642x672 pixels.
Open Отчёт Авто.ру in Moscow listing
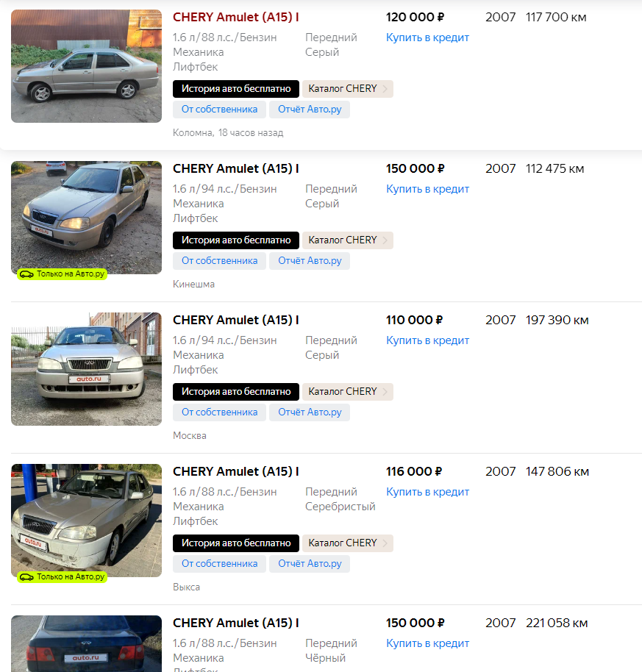coord(310,412)
